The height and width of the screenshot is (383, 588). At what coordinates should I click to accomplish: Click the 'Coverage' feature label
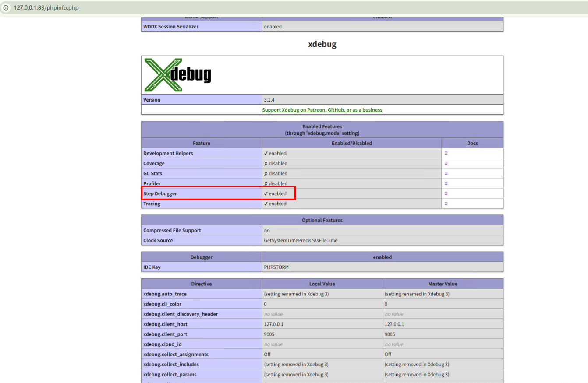154,163
